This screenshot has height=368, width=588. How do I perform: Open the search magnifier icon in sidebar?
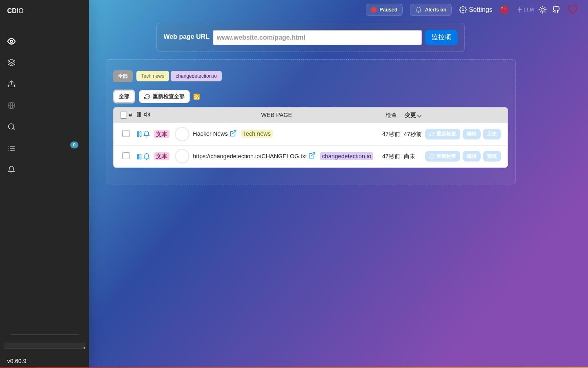[11, 127]
